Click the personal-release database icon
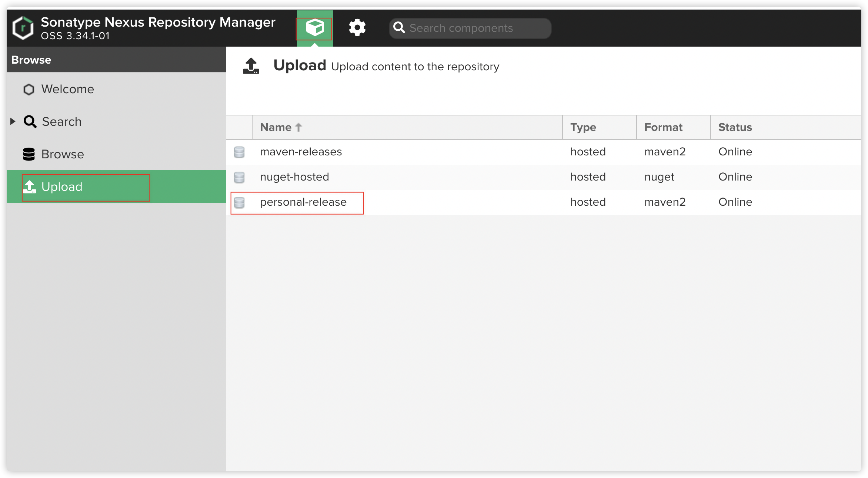868x478 pixels. [239, 202]
